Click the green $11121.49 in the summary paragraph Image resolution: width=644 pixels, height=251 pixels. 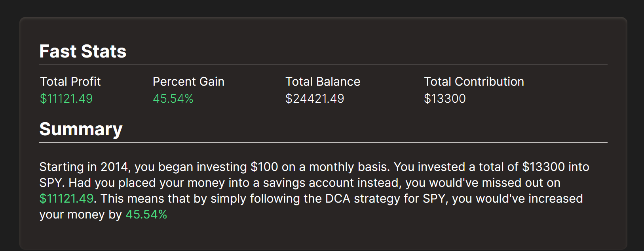point(66,199)
